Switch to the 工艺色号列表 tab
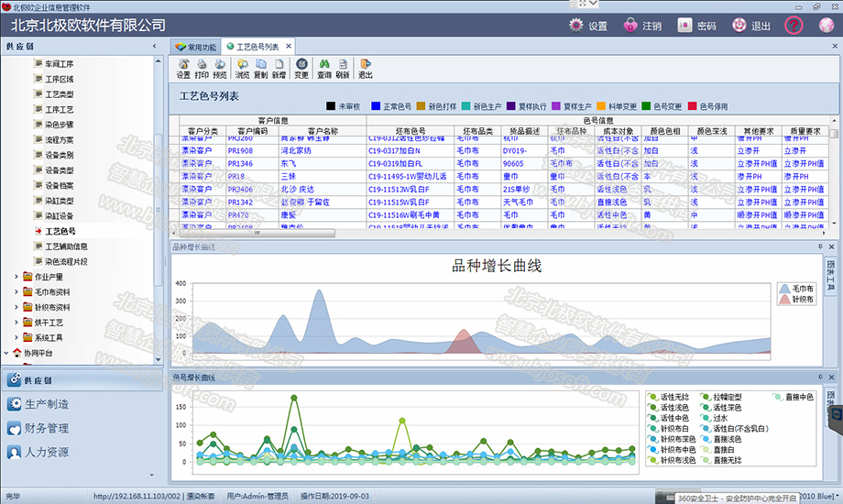Screen dimensions: 843x504 [x=257, y=47]
